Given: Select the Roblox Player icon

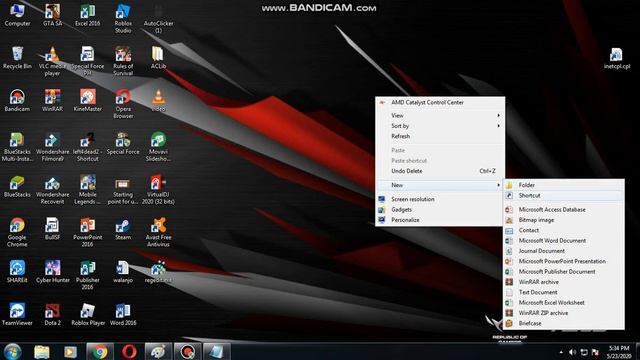Looking at the screenshot, I should (87, 314).
